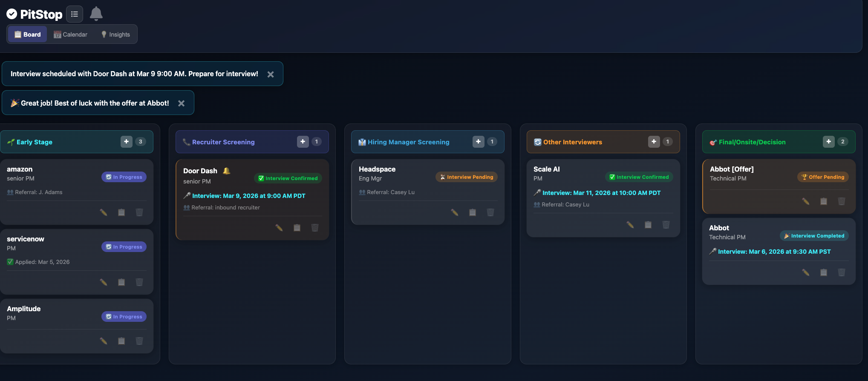Screen dimensions: 868x381
Task: Edit the servicenow card
Action: [x=104, y=282]
